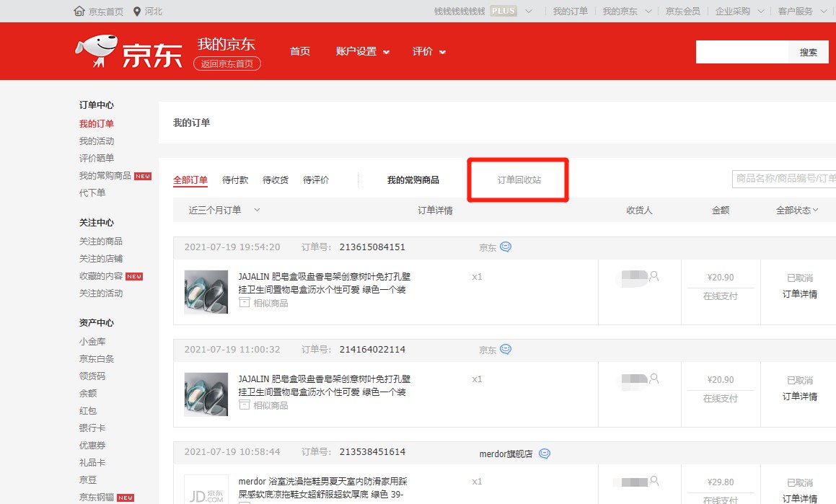Open 关注的活动 in the sidebar
This screenshot has width=836, height=504.
point(101,293)
